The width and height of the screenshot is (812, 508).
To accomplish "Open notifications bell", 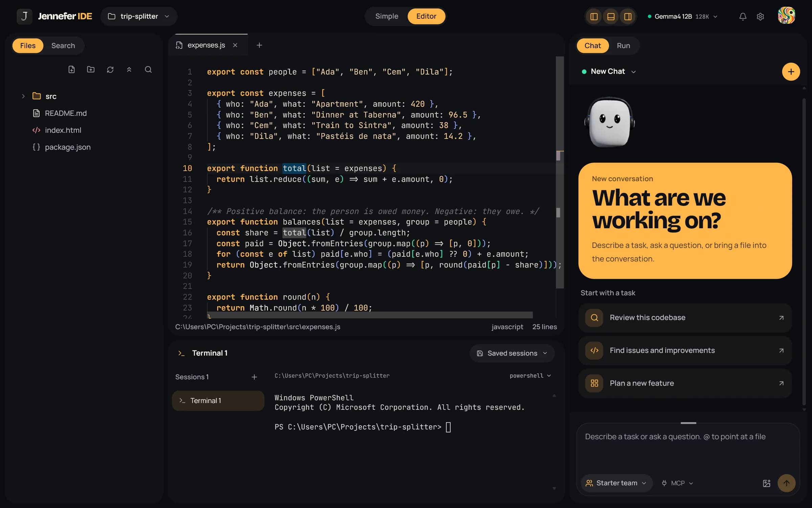I will pyautogui.click(x=743, y=16).
